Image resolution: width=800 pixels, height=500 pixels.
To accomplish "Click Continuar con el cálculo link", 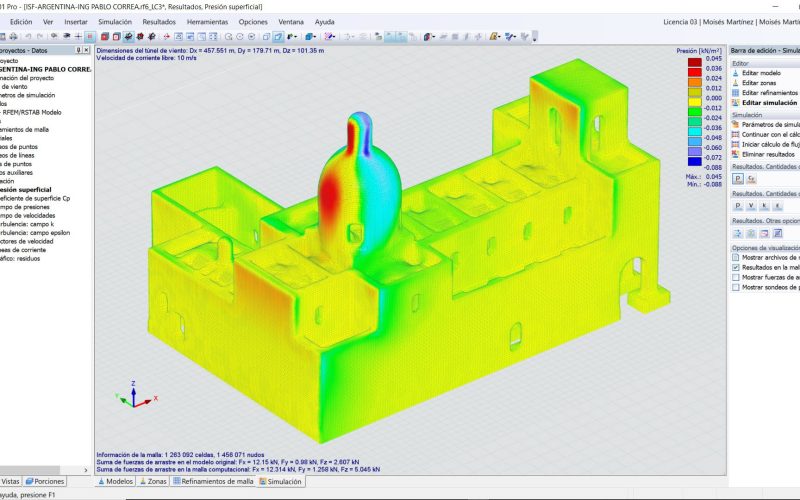I will 770,134.
